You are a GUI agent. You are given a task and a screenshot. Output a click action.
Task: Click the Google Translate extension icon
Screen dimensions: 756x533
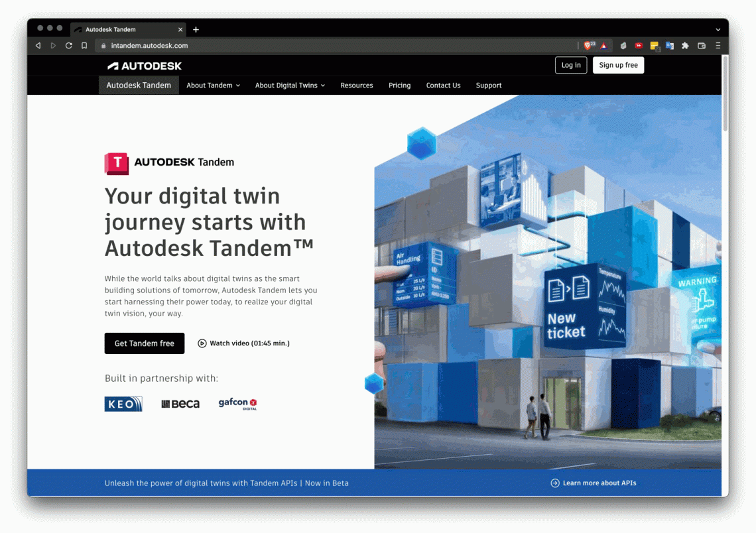pyautogui.click(x=670, y=45)
